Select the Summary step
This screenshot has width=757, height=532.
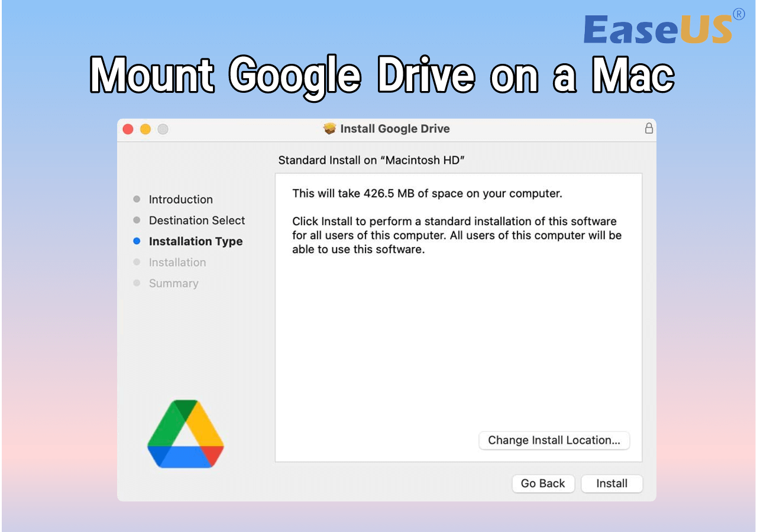click(173, 283)
